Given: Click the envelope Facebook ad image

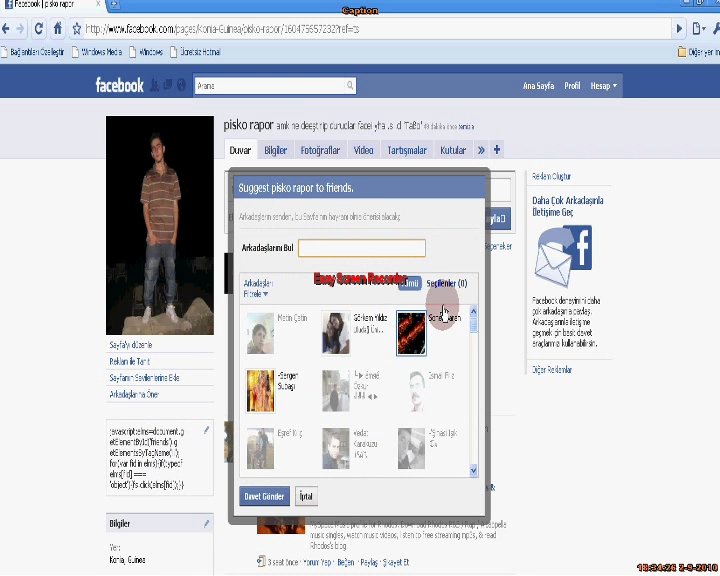Looking at the screenshot, I should click(x=563, y=256).
